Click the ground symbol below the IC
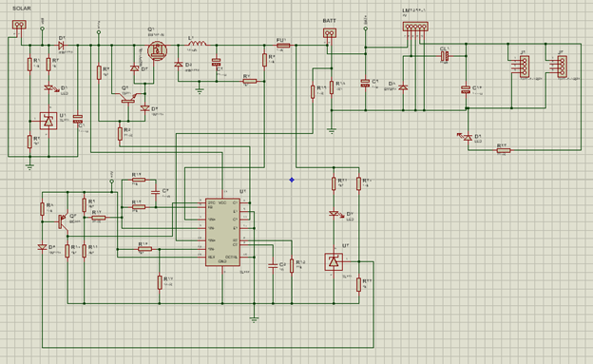The width and height of the screenshot is (593, 364). click(254, 319)
